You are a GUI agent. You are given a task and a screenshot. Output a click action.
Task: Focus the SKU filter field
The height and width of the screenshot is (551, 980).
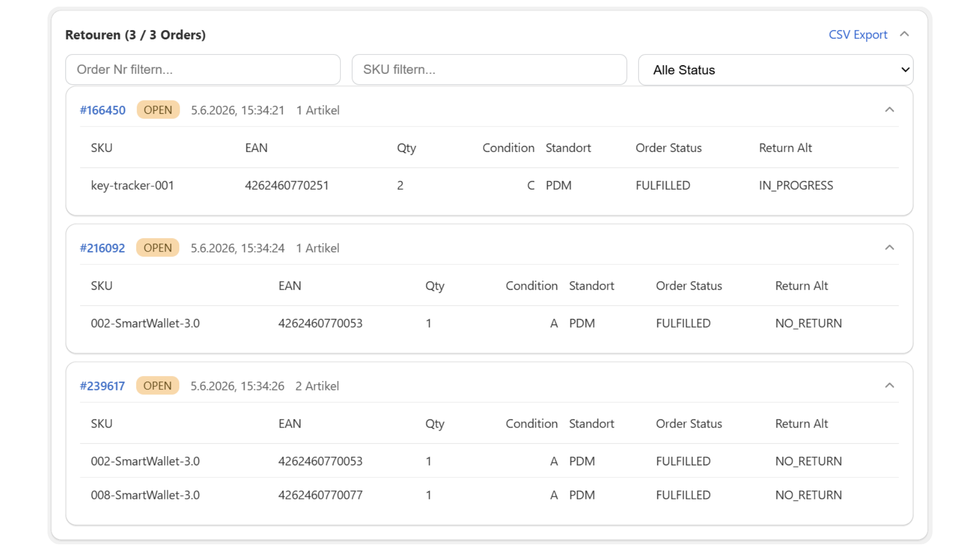(x=489, y=69)
